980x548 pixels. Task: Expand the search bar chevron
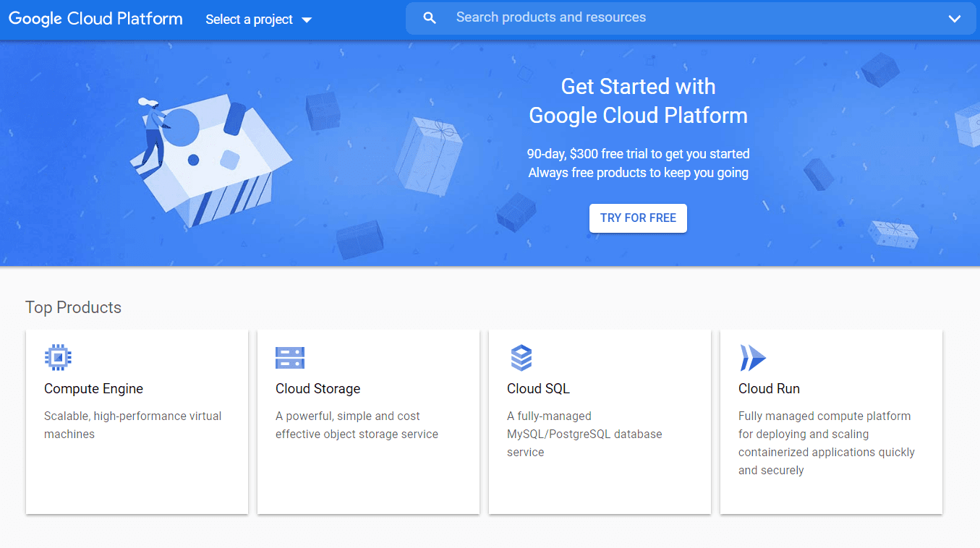coord(955,19)
